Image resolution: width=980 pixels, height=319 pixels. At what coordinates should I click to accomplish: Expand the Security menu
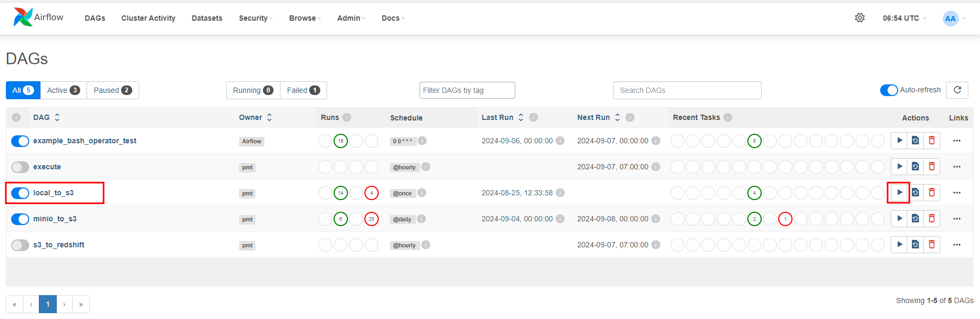pos(255,18)
